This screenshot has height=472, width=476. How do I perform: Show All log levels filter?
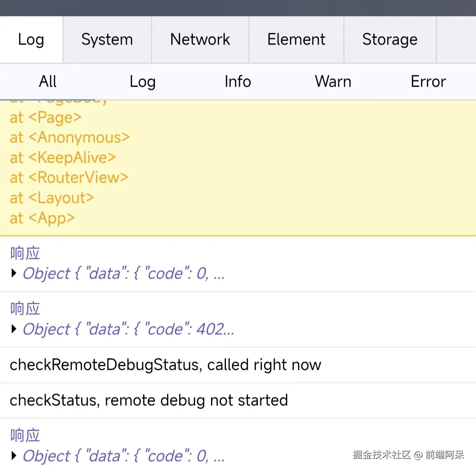tap(48, 82)
